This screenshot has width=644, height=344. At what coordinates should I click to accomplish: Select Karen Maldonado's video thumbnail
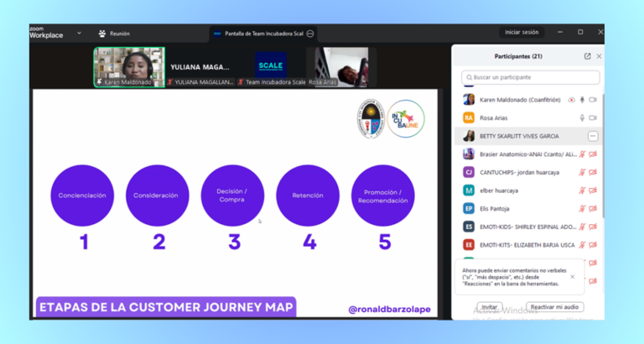129,67
